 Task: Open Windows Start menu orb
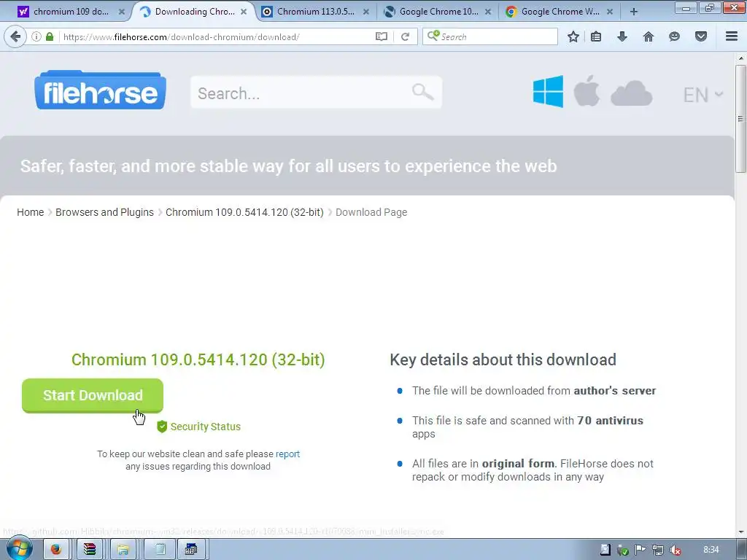click(20, 549)
